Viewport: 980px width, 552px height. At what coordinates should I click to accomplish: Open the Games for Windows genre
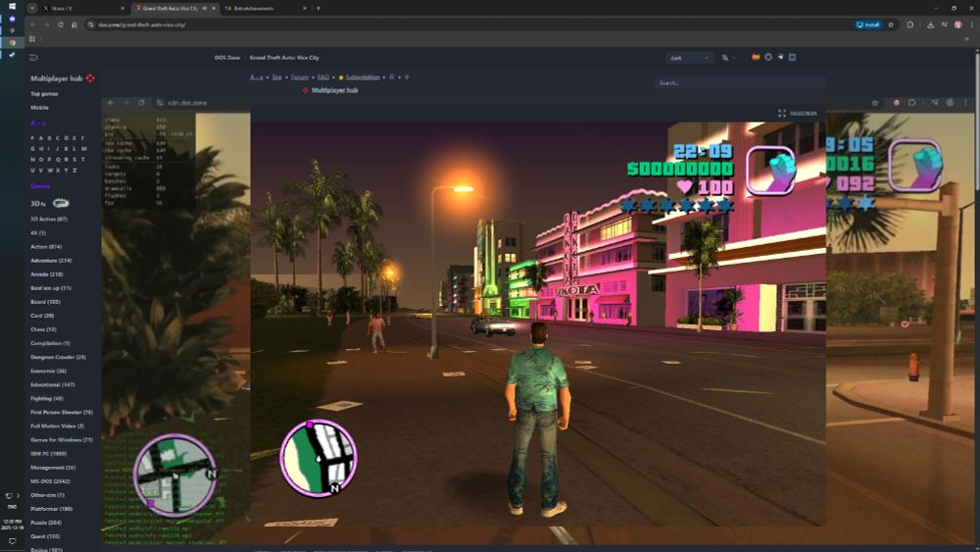tap(61, 440)
